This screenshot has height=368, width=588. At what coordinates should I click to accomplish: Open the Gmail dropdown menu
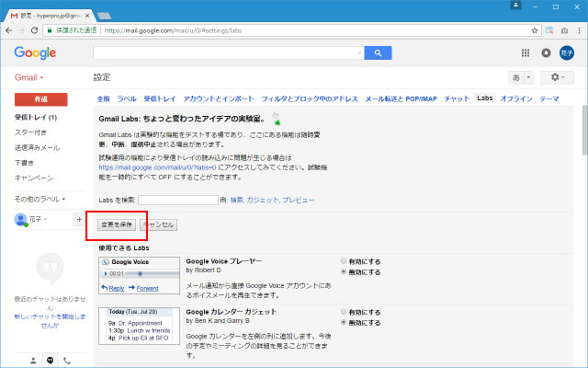coord(28,77)
